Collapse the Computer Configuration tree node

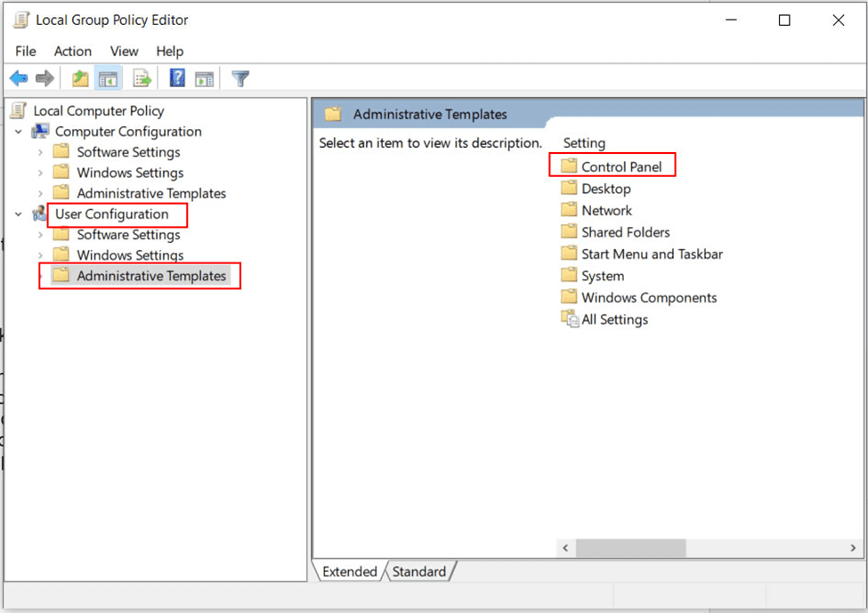click(19, 132)
